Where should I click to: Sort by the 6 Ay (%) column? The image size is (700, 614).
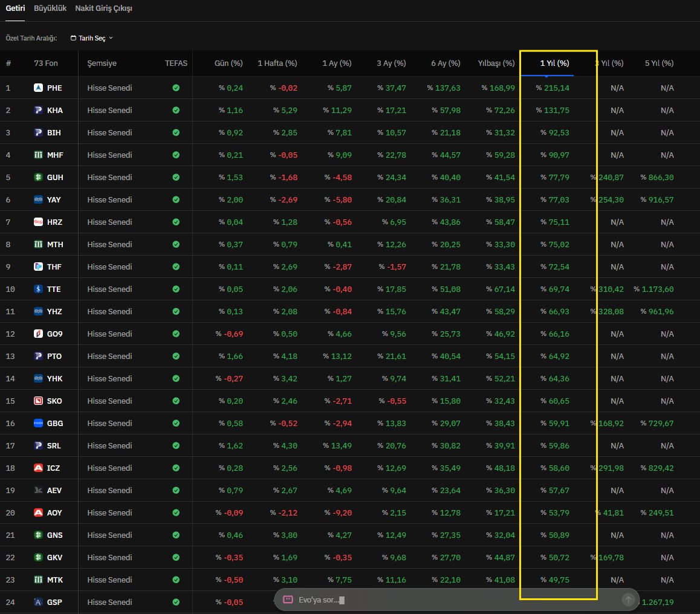[446, 63]
